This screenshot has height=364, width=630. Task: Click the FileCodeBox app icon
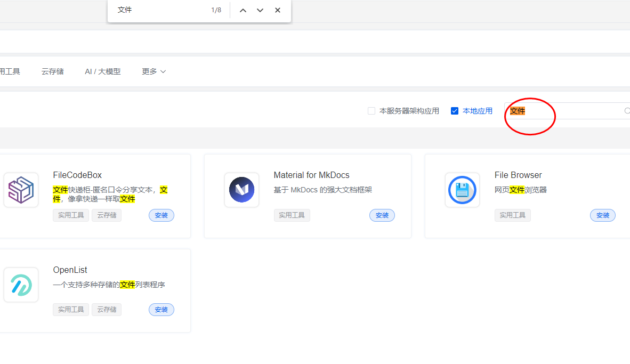(x=21, y=190)
